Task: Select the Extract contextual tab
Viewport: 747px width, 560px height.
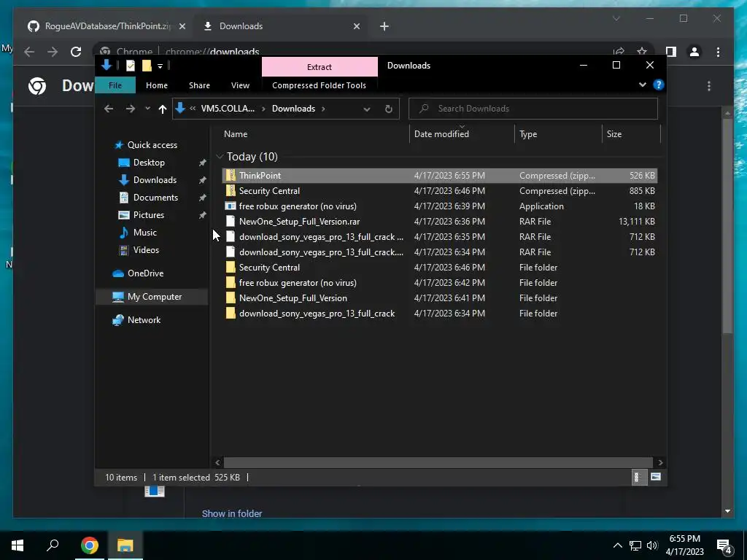Action: [320, 67]
